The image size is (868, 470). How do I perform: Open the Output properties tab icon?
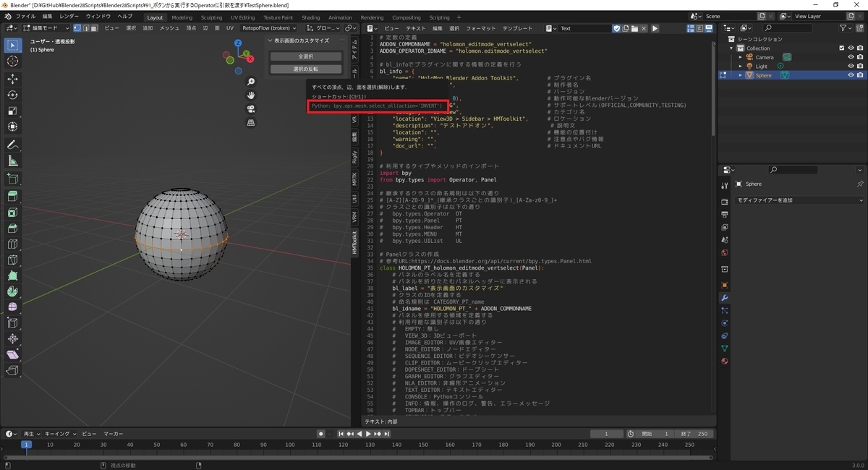[x=725, y=214]
